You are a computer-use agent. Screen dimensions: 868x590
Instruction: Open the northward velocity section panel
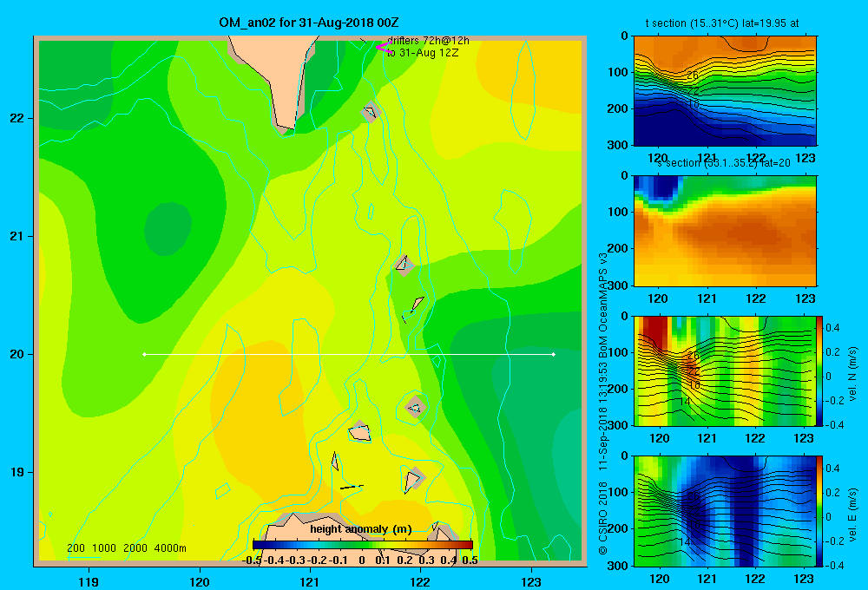pyautogui.click(x=725, y=370)
